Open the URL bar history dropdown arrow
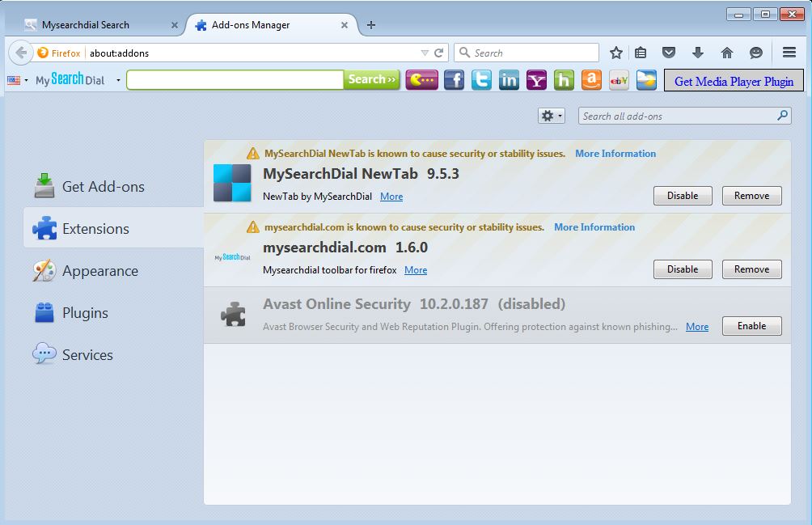Image resolution: width=812 pixels, height=525 pixels. (425, 53)
